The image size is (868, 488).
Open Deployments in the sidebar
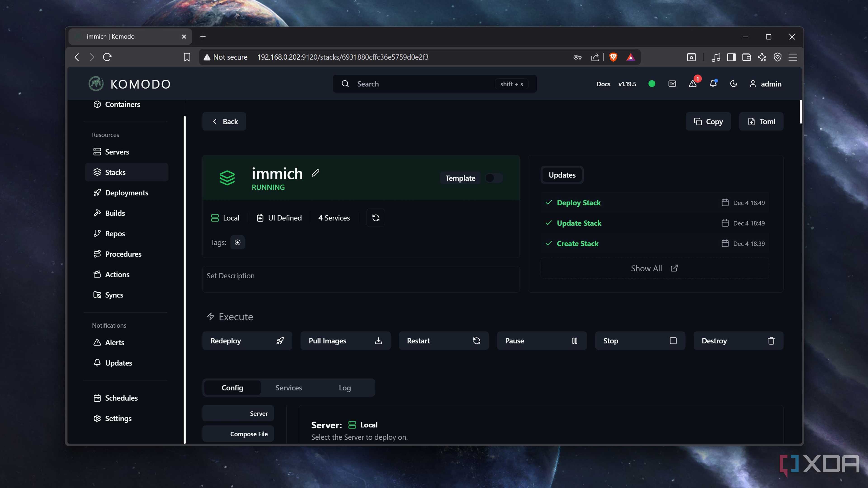click(x=127, y=193)
